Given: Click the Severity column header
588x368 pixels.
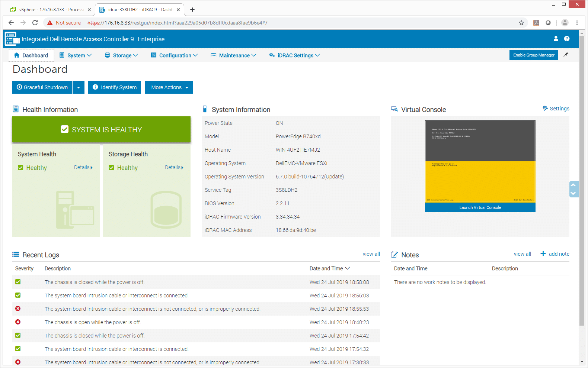Looking at the screenshot, I should point(24,268).
